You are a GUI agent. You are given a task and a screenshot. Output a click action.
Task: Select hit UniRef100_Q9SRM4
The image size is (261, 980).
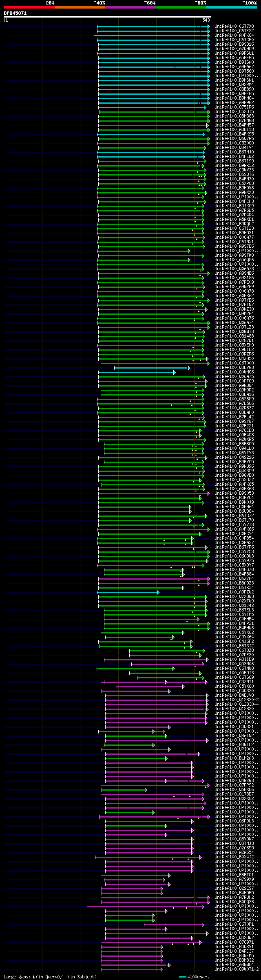click(x=234, y=84)
